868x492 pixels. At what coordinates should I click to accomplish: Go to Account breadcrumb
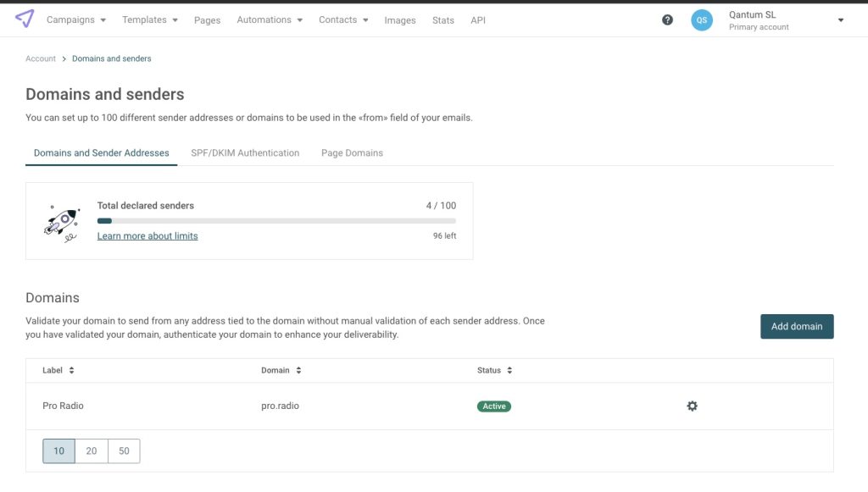pyautogui.click(x=41, y=59)
